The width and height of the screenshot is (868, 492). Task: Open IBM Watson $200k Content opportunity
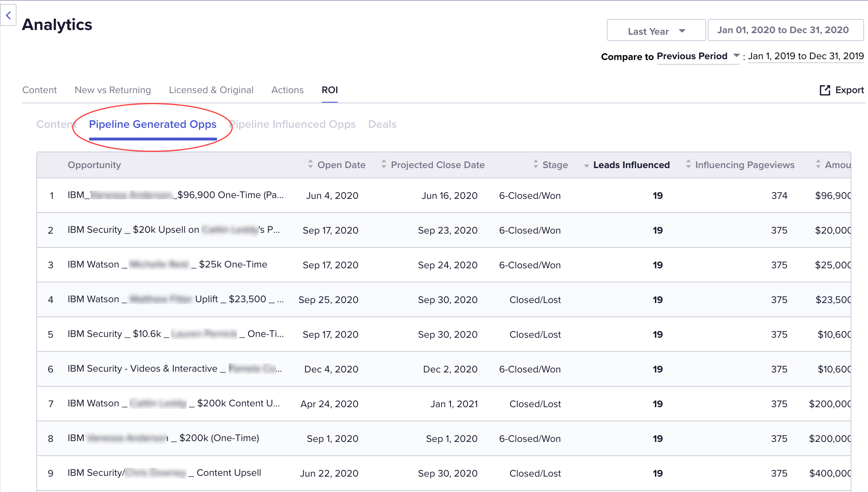pos(174,404)
